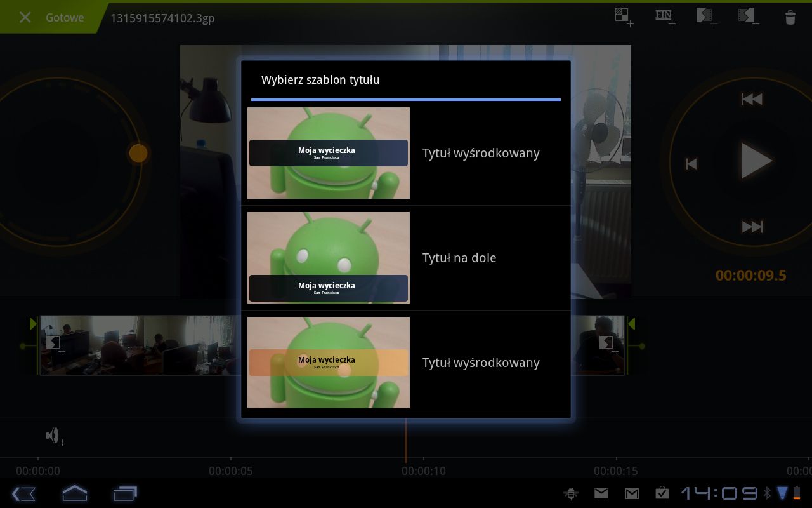
Task: Click thumbnail with dark centered title banner
Action: pos(329,153)
